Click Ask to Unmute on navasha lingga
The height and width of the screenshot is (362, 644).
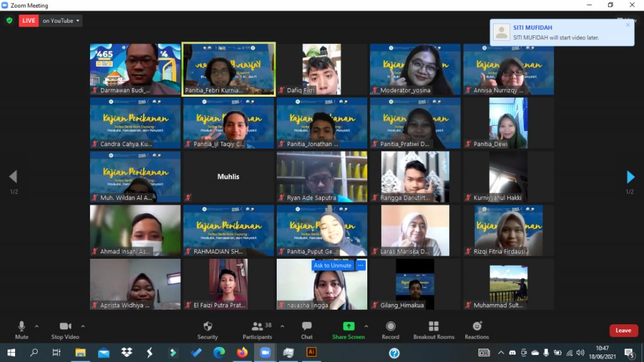(x=332, y=266)
